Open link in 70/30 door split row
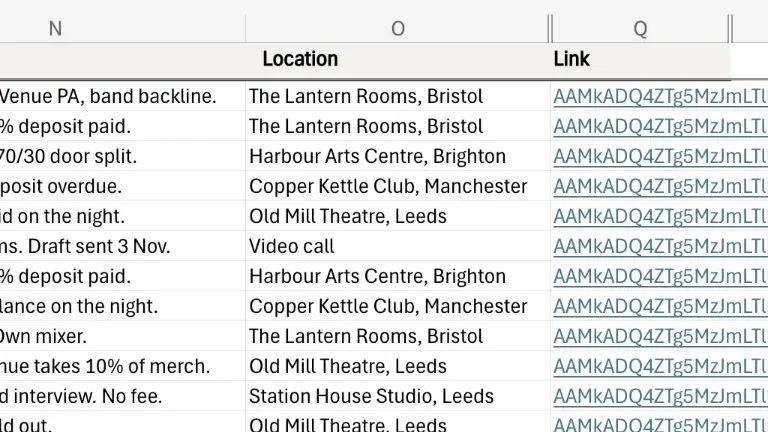 [x=660, y=157]
